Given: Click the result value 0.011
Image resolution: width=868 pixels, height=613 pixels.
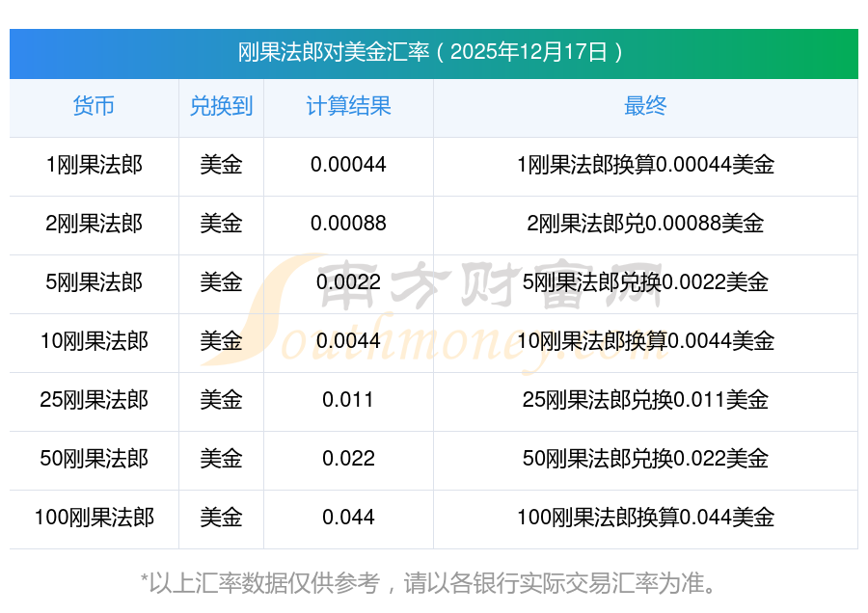Looking at the screenshot, I should 348,400.
